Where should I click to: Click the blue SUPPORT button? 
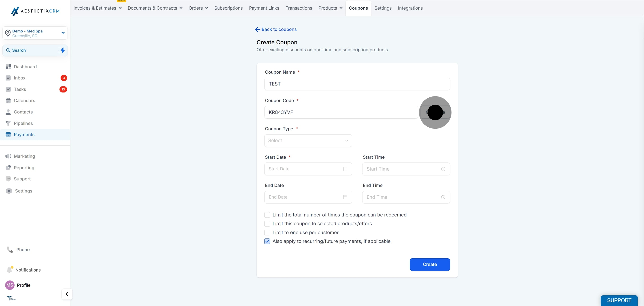pos(619,300)
